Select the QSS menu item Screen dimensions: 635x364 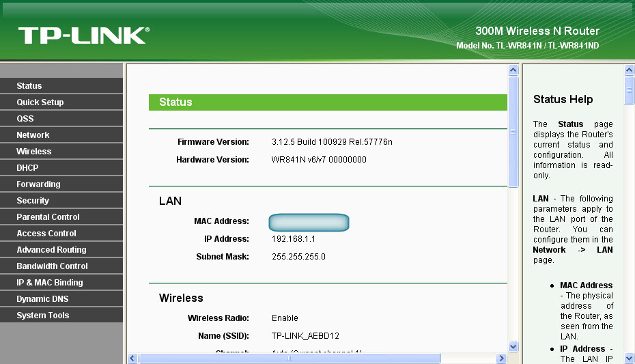[x=25, y=119]
